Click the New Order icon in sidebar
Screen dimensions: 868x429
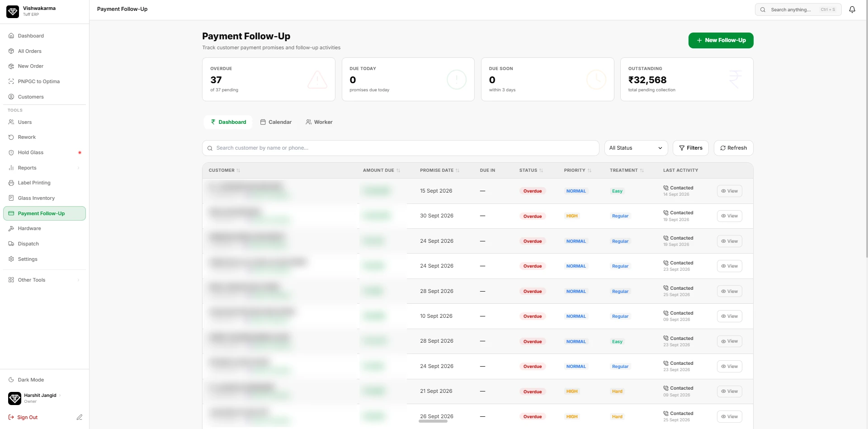click(11, 66)
